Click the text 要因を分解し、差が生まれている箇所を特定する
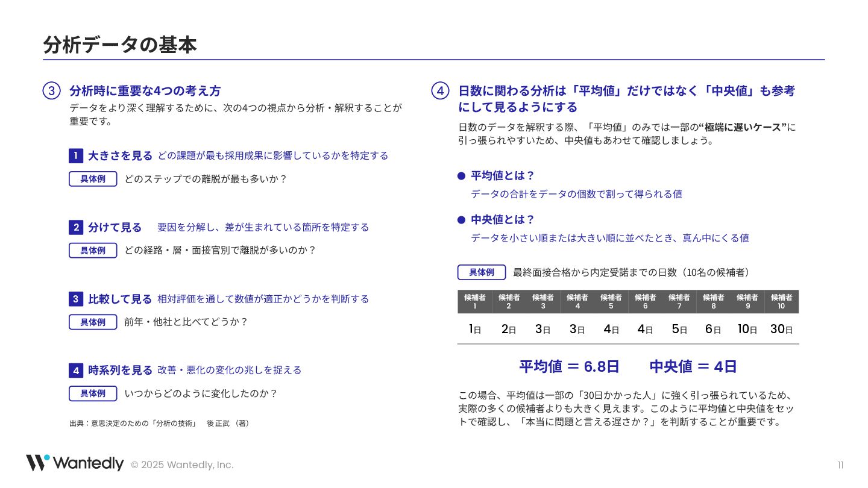 (263, 228)
